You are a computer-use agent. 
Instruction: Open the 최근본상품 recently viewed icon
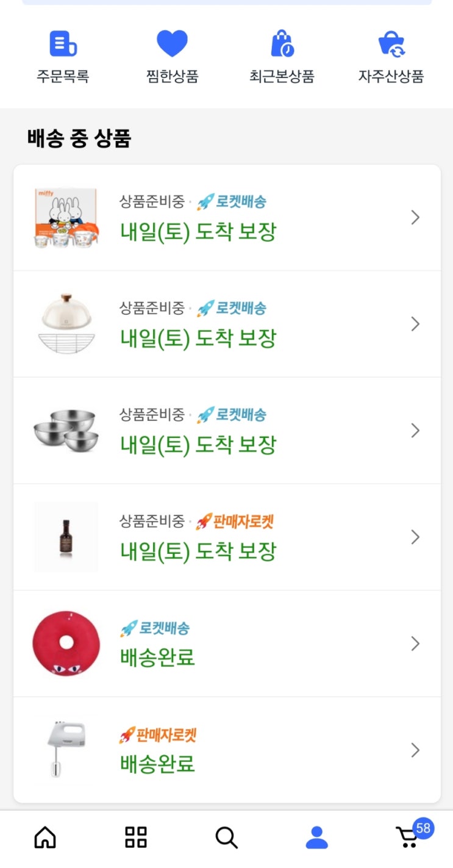pos(282,44)
